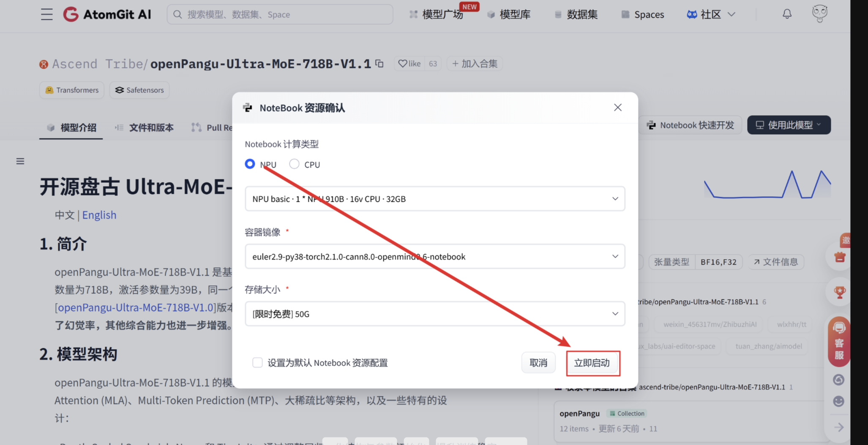
Task: Switch page language to English
Action: click(x=99, y=215)
